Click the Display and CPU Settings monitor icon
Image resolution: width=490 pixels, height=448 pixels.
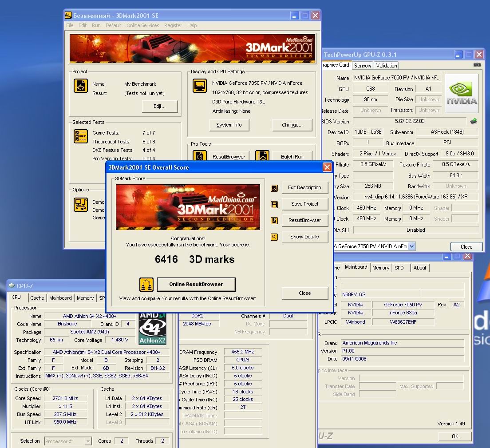[x=200, y=86]
